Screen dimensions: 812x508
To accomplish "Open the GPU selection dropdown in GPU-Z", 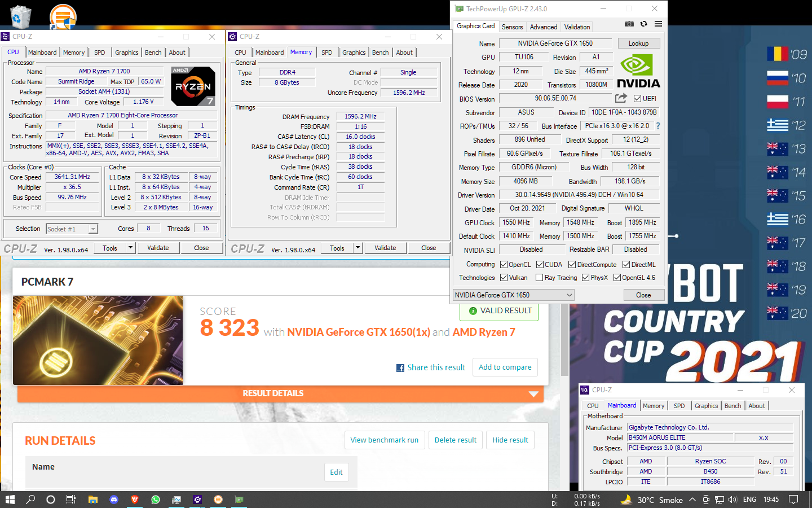I will click(514, 295).
